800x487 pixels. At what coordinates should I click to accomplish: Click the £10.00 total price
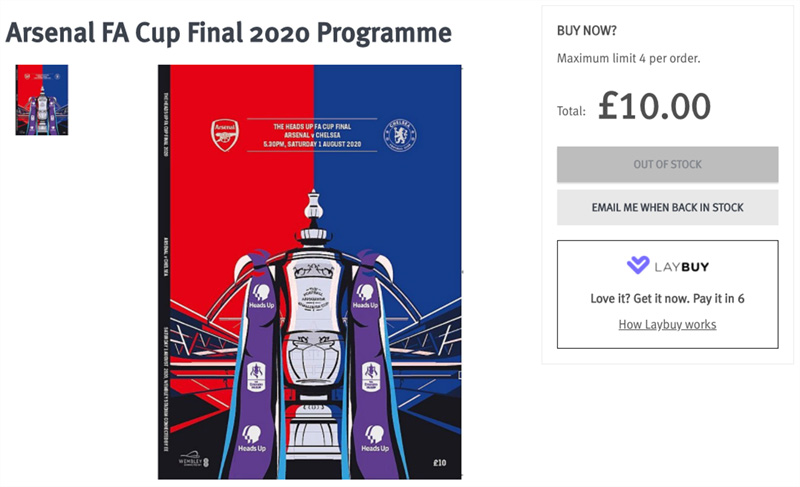pyautogui.click(x=654, y=106)
